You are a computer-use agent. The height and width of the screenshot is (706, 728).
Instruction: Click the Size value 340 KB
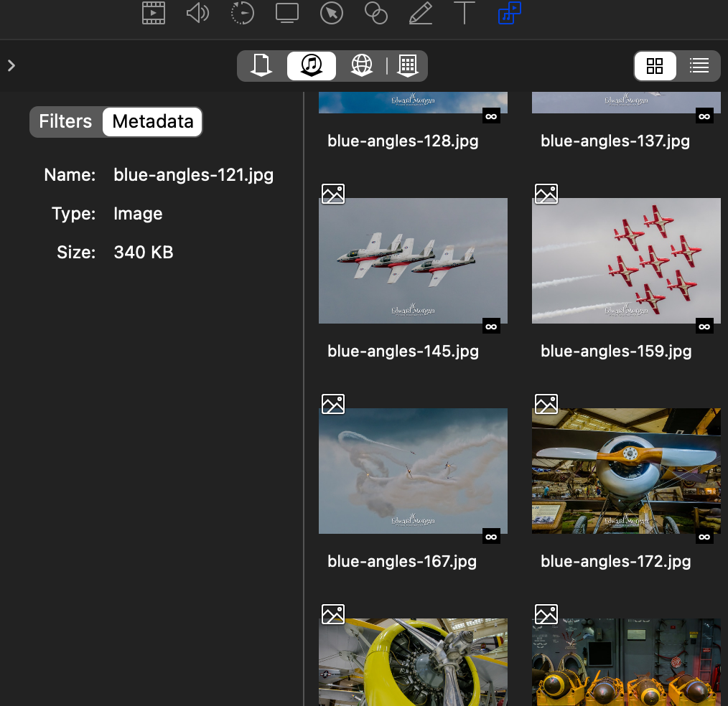[144, 253]
